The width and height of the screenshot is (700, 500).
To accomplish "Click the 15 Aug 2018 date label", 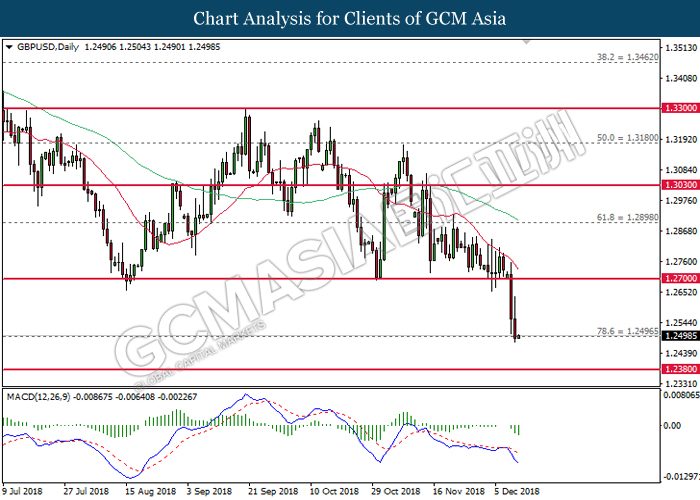I will pos(150,492).
